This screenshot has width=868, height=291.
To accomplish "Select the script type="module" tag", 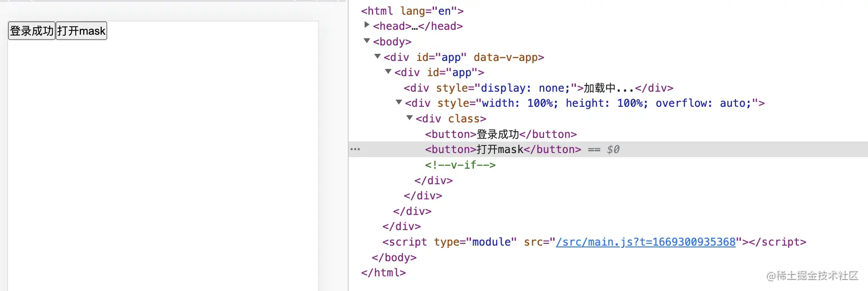I will (595, 242).
